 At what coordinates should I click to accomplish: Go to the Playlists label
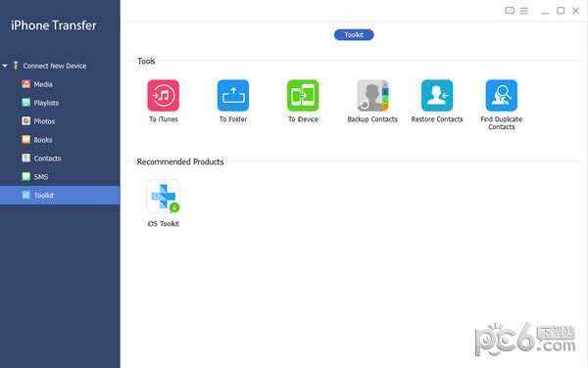(46, 103)
